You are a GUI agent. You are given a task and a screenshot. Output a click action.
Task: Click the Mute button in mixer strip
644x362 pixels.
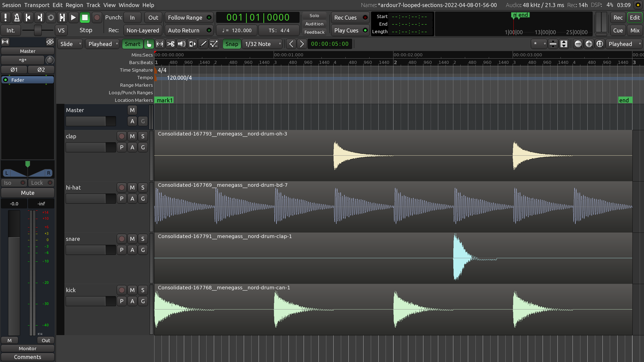point(28,193)
